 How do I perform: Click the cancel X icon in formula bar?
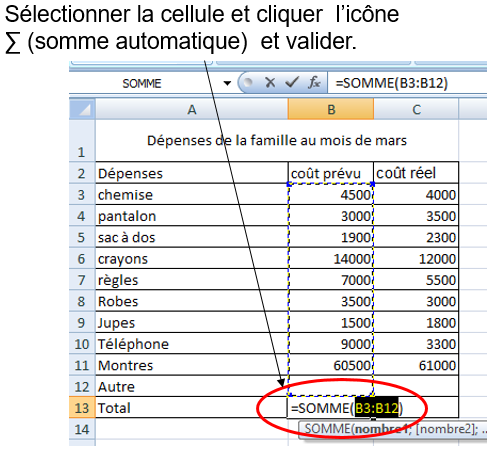click(x=270, y=82)
